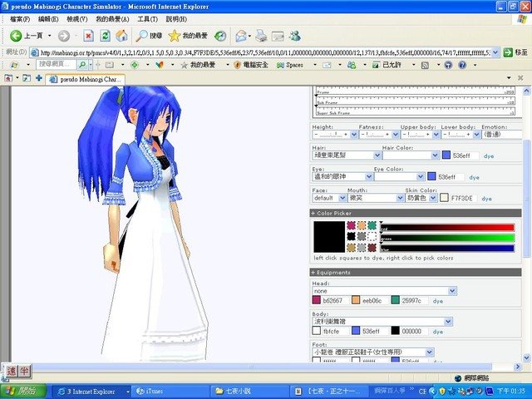Image resolution: width=532 pixels, height=399 pixels.
Task: Open Favorites star in IE toolbar
Action: click(x=174, y=36)
